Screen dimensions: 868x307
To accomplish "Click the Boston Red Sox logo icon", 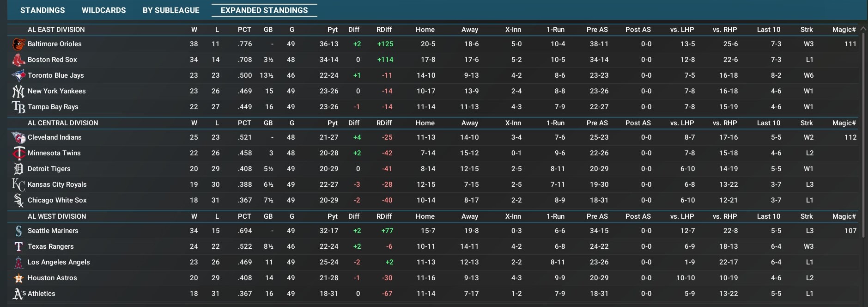I will pyautogui.click(x=18, y=60).
